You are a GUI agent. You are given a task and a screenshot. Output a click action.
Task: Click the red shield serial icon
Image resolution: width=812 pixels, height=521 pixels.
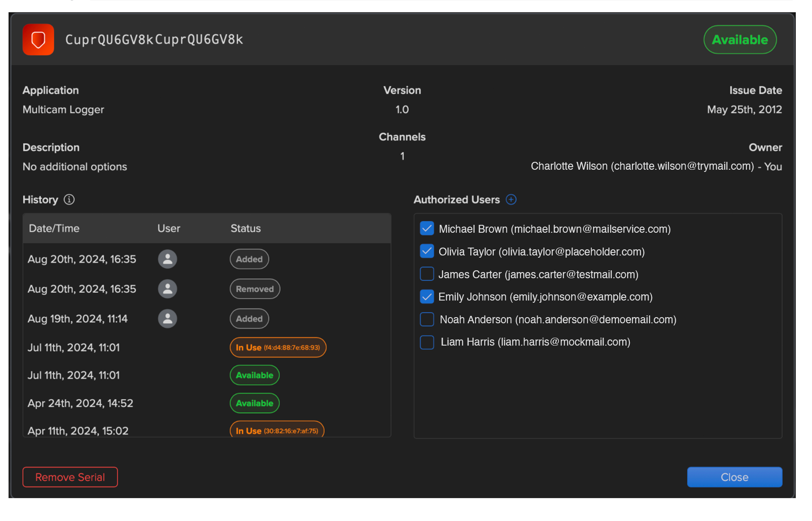(x=38, y=39)
